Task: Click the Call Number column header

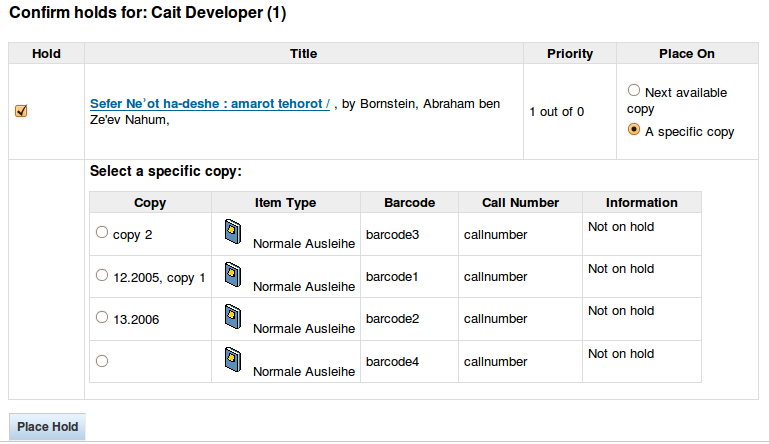Action: click(x=519, y=202)
